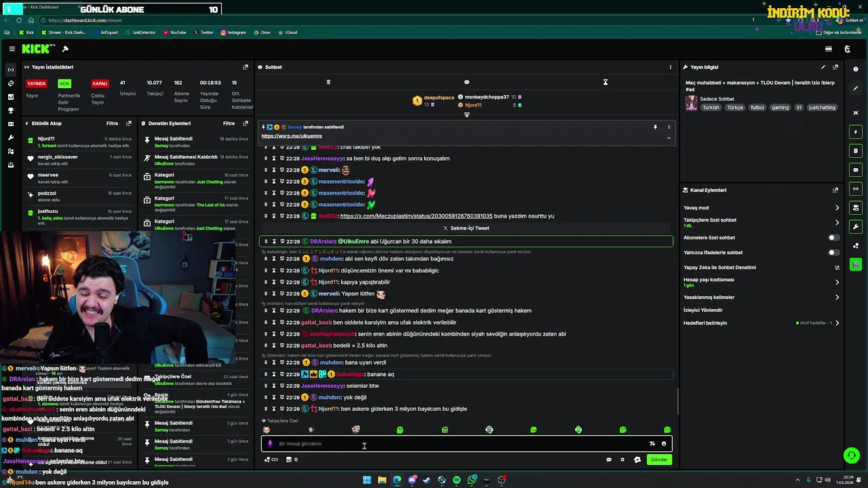Open the Filtre dropdown in Denetim Eylemleri
Image resolution: width=868 pixels, height=488 pixels.
[x=229, y=123]
